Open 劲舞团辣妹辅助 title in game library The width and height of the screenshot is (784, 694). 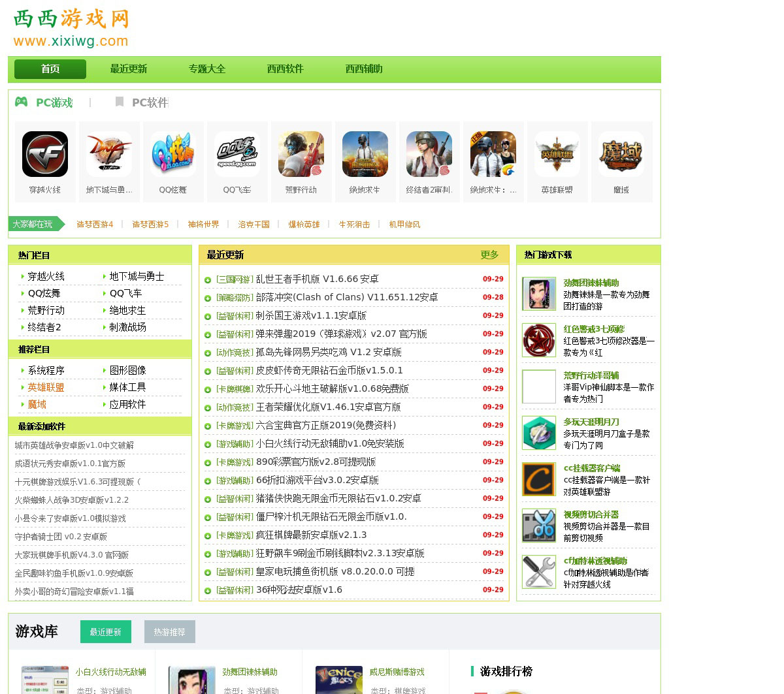click(250, 672)
